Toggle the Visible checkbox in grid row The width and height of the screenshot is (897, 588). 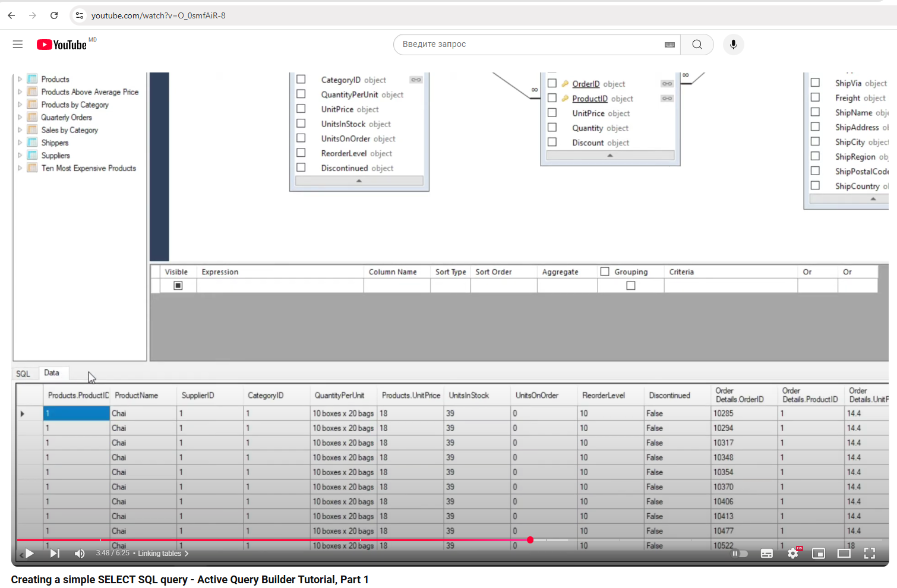[x=178, y=286]
